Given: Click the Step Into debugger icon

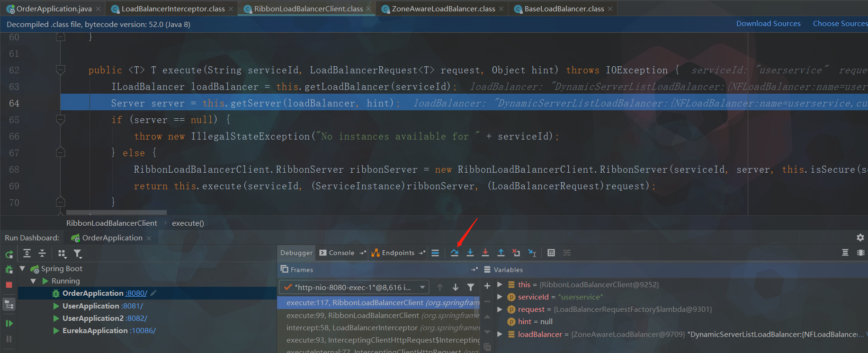Looking at the screenshot, I should [x=470, y=253].
